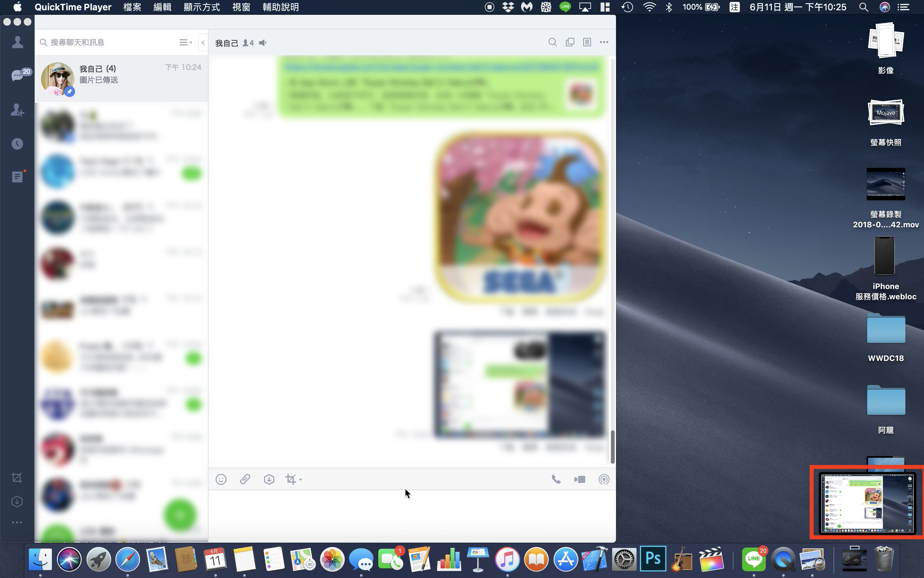This screenshot has width=924, height=578.
Task: Open the Dropbox menu bar icon
Action: 508,7
